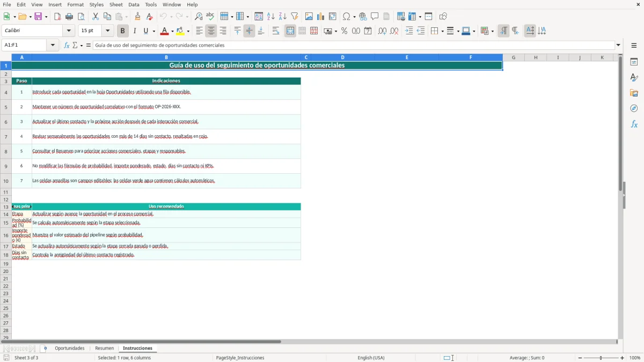Expand the Name Box dropdown

click(53, 46)
